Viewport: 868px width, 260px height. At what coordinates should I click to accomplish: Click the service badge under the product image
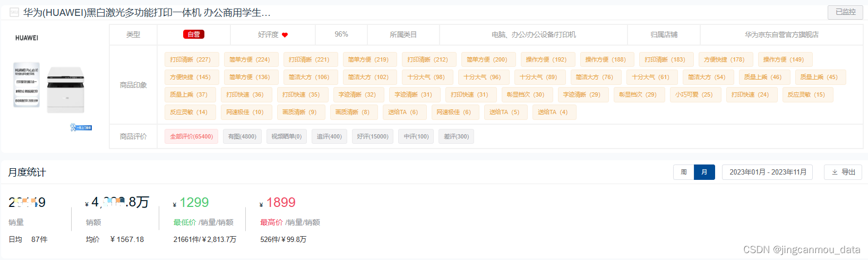click(x=81, y=127)
